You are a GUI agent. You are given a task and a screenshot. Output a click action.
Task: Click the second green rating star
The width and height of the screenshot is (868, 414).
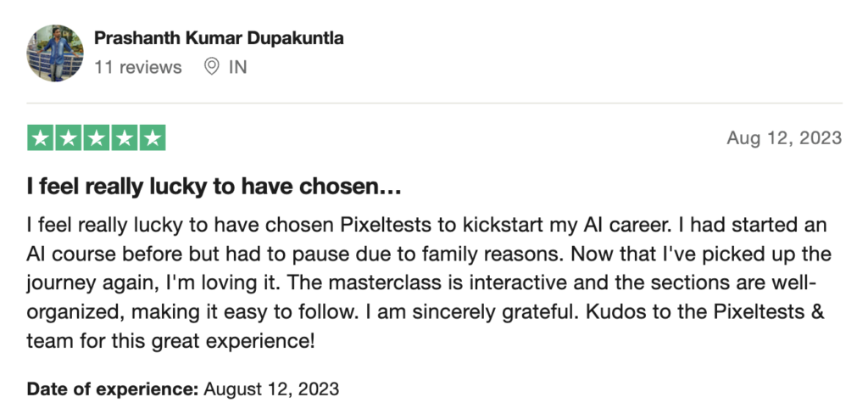69,137
